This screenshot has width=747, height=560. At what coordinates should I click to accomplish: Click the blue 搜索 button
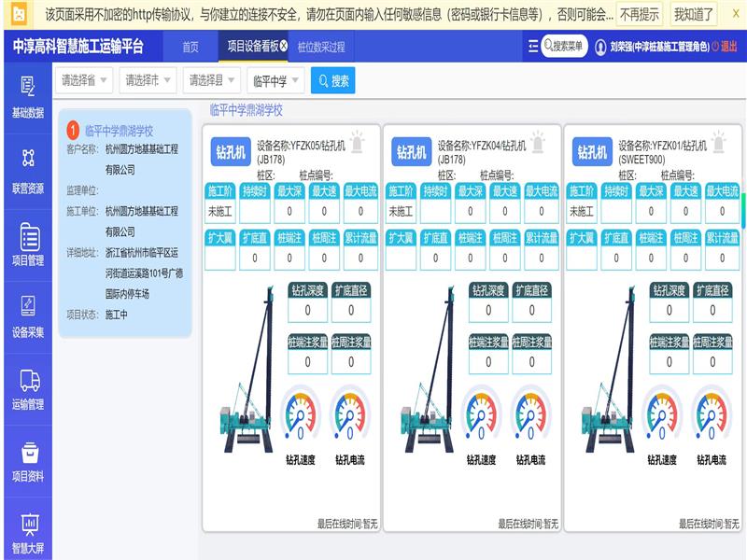[333, 81]
